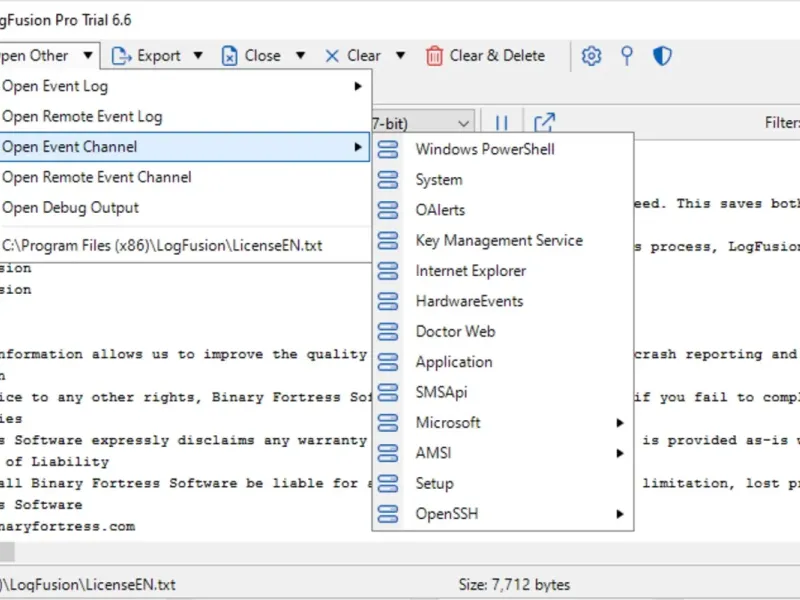
Task: Select Open Debug Output menu item
Action: (x=185, y=208)
